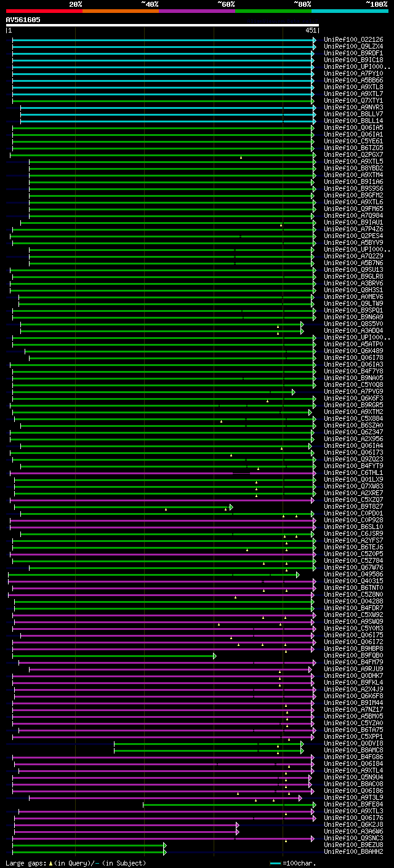The height and width of the screenshot is (868, 394).
Task: Select the UniRef100_B8YBD2 label
Action: point(353,168)
